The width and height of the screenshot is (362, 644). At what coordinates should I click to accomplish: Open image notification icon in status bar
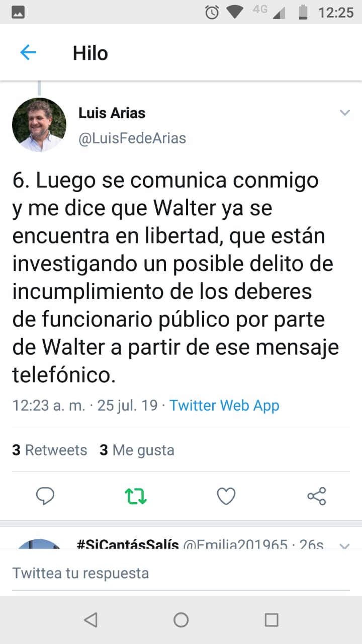(x=18, y=12)
